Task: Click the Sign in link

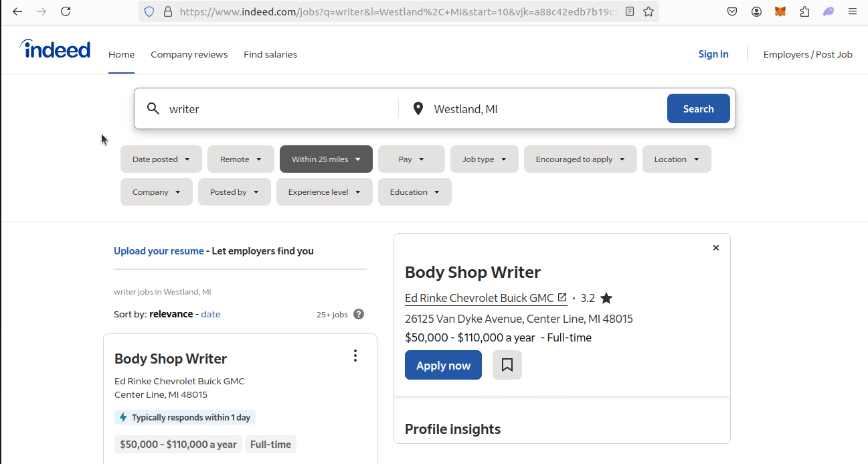Action: coord(713,54)
